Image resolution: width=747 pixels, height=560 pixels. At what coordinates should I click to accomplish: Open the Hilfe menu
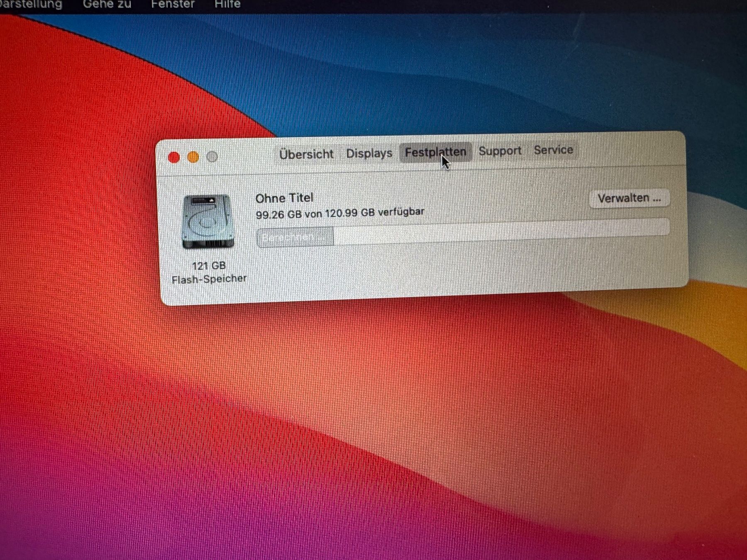227,4
